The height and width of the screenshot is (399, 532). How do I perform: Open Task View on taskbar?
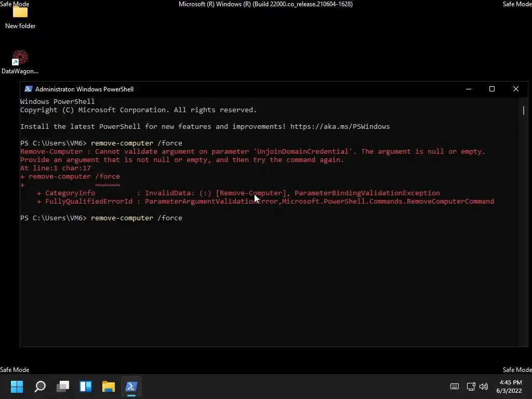(x=63, y=386)
